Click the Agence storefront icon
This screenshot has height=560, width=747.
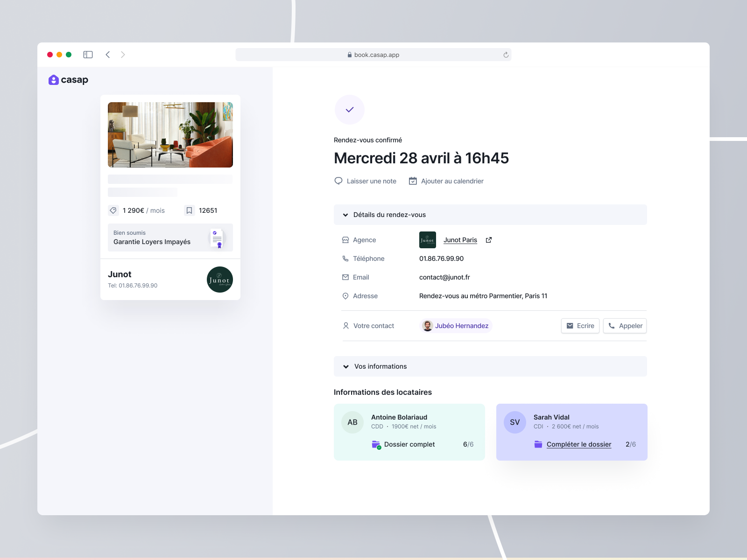click(x=345, y=240)
